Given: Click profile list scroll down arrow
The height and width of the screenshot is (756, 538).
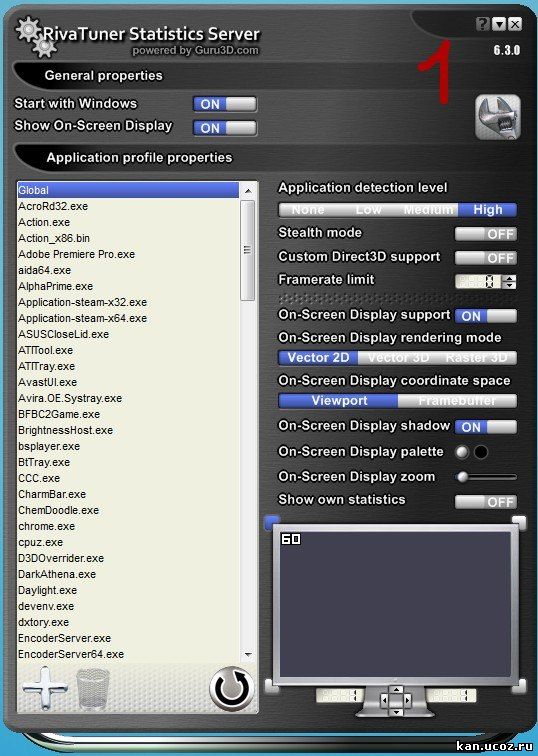Looking at the screenshot, I should point(248,654).
